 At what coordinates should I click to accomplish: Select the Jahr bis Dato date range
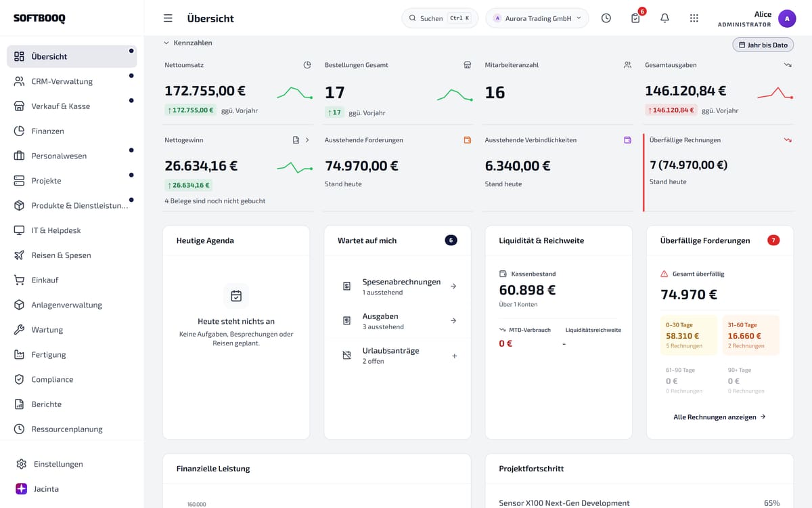point(763,45)
